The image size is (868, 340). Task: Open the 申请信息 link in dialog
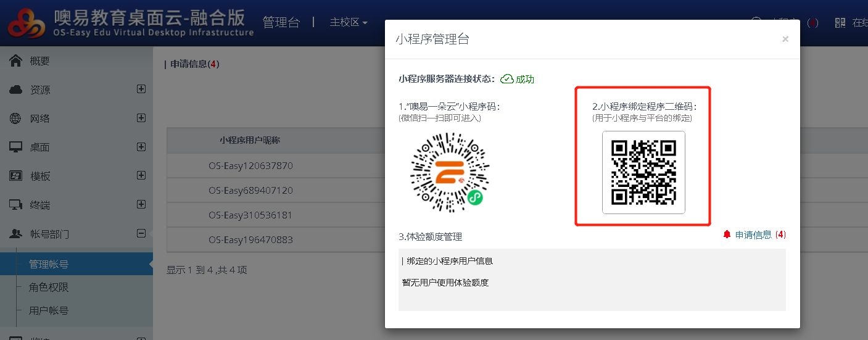point(753,234)
